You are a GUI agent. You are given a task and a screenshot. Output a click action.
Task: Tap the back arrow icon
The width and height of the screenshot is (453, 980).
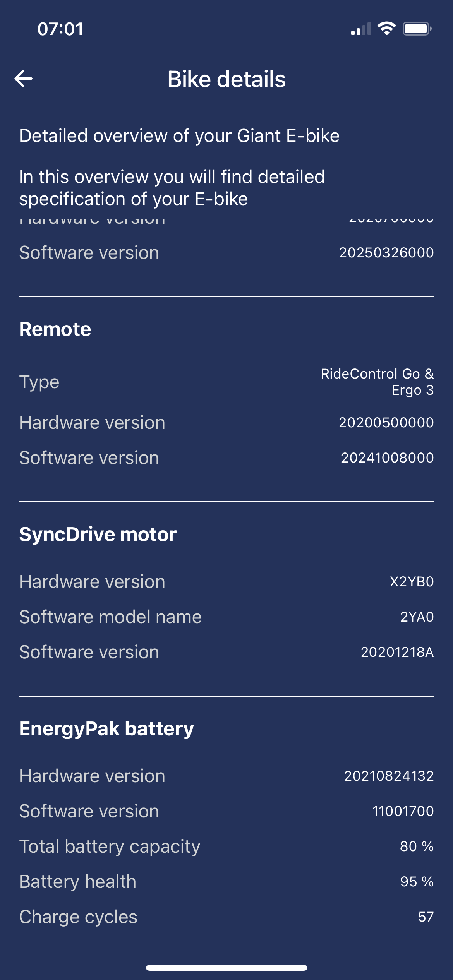(x=24, y=79)
